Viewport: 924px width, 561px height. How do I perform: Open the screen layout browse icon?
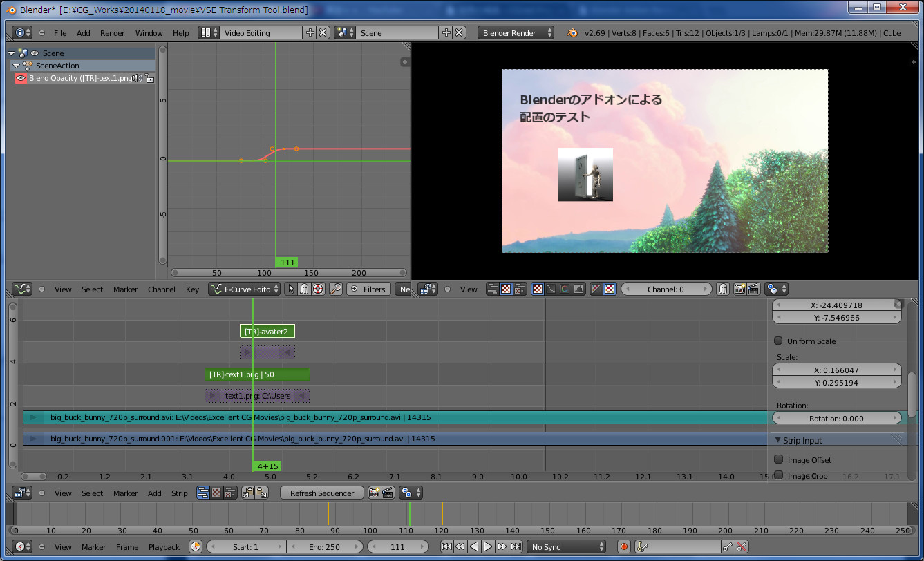(x=209, y=32)
